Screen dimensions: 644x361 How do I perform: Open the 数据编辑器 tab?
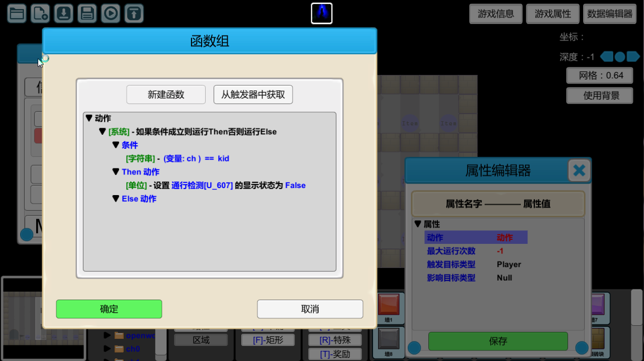610,14
